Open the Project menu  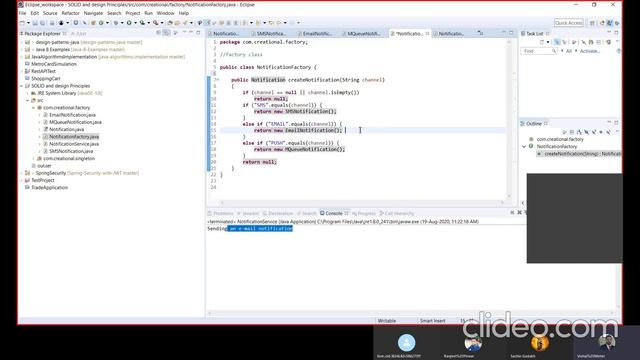pyautogui.click(x=133, y=13)
